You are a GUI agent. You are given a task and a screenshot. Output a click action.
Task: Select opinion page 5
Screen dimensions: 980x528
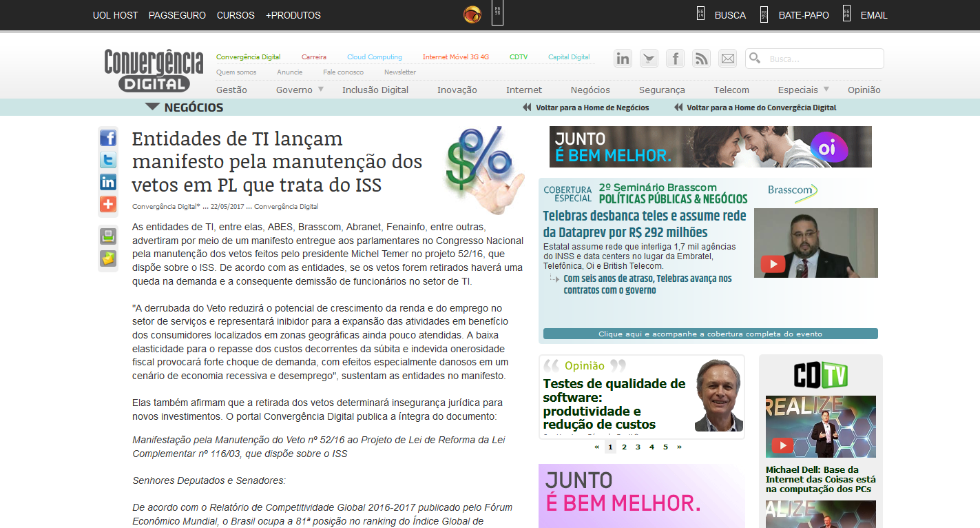pos(665,447)
